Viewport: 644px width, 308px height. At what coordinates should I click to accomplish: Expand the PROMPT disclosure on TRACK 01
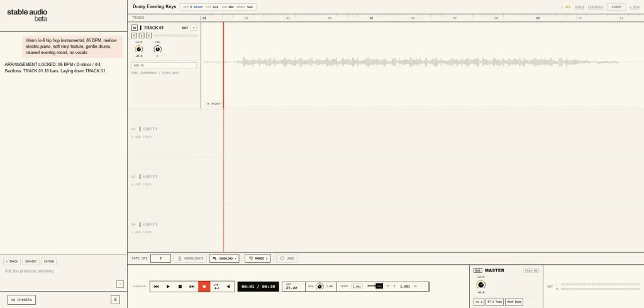pos(214,104)
